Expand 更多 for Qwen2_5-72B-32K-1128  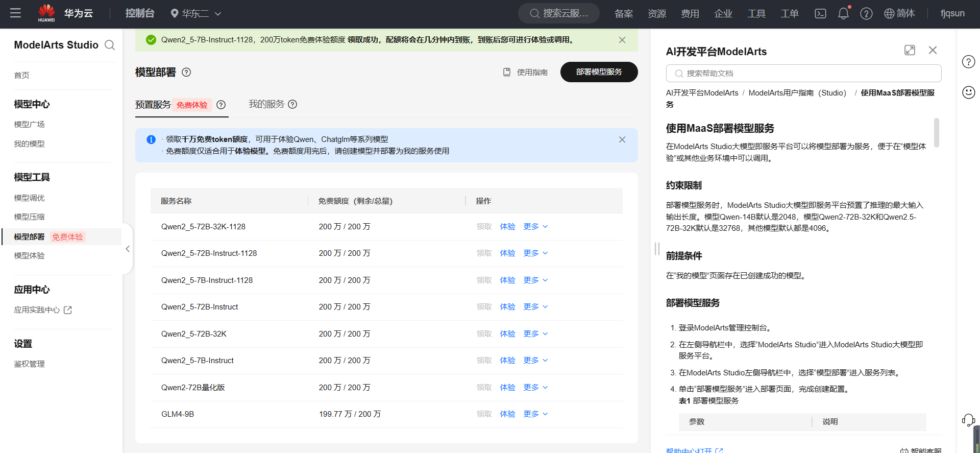[x=535, y=226]
